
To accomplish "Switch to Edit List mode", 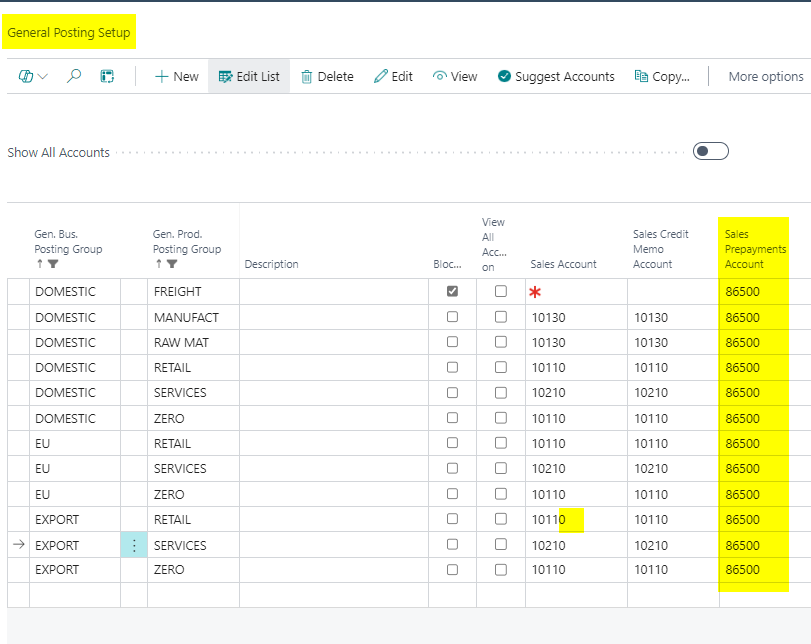I will (x=249, y=76).
